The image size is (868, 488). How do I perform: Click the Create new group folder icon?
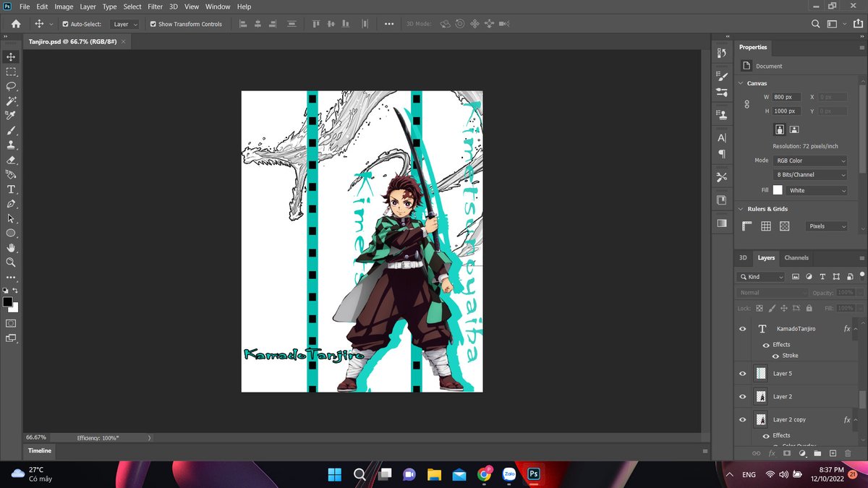coord(817,453)
